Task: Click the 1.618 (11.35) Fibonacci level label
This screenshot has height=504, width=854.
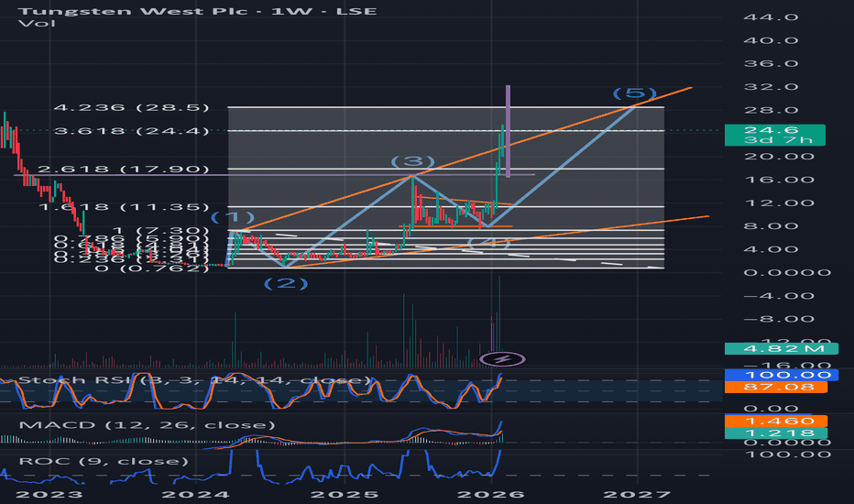Action: click(x=125, y=207)
